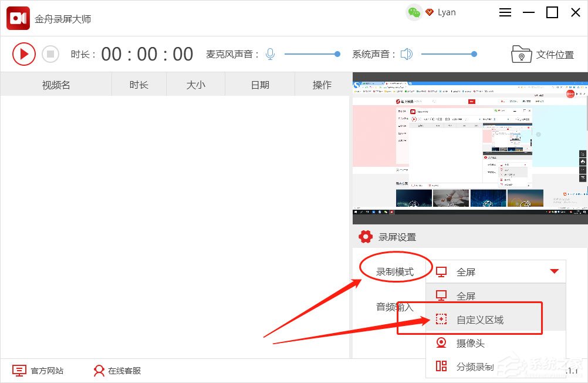
Task: Click the Lyan account name
Action: point(445,12)
